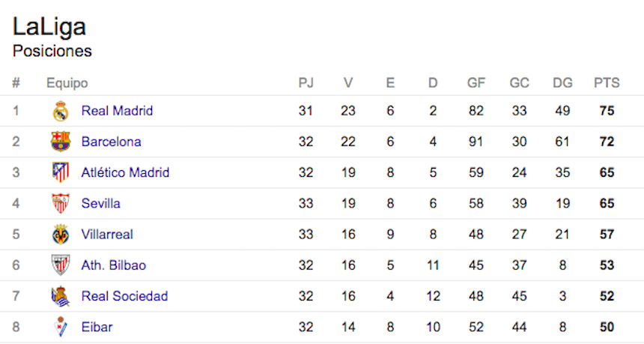
Task: Click the Athletic Bilbao crest icon
Action: 61,265
